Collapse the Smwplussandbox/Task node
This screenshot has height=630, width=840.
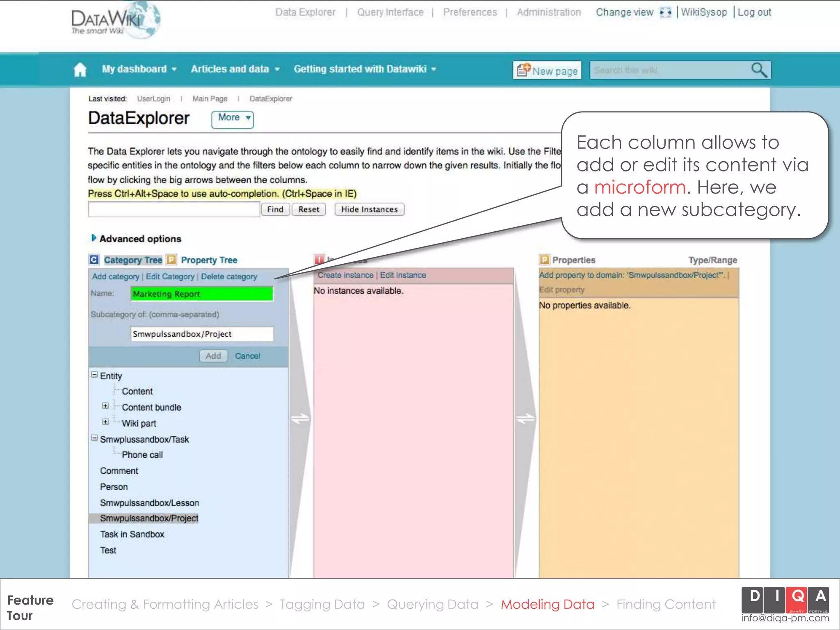[x=94, y=438]
